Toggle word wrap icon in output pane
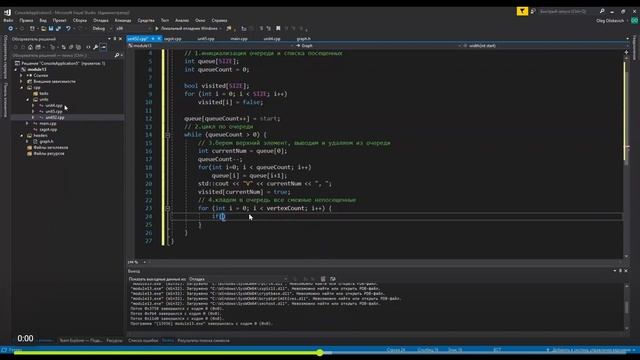Screen dimensions: 640x360 [333, 279]
